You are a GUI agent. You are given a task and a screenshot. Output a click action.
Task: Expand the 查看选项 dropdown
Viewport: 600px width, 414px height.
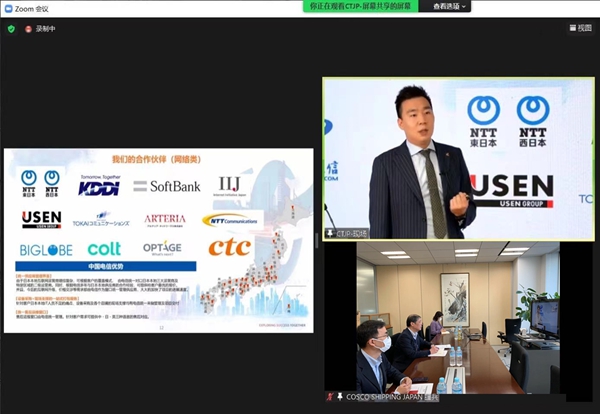coord(450,6)
